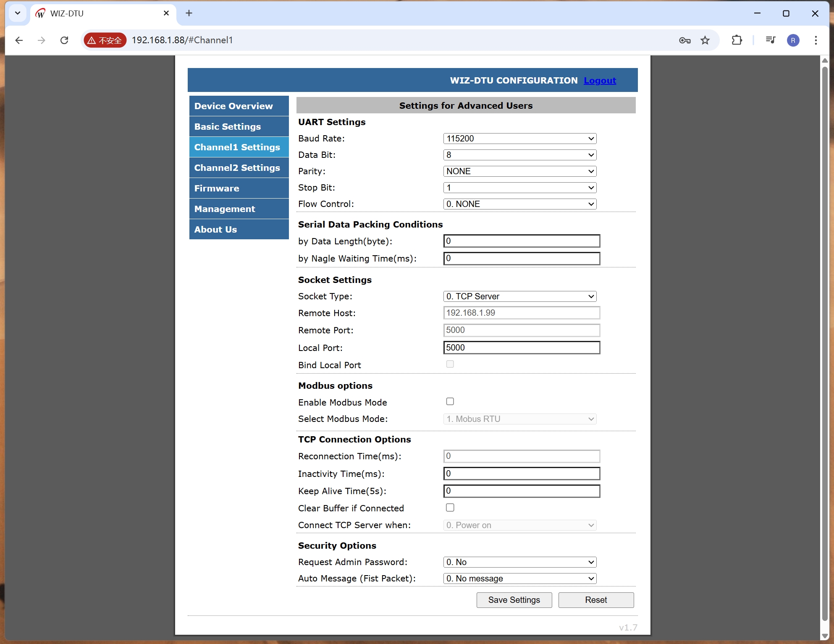The height and width of the screenshot is (644, 834).
Task: Check Clear Buffer if Connected
Action: click(x=450, y=508)
